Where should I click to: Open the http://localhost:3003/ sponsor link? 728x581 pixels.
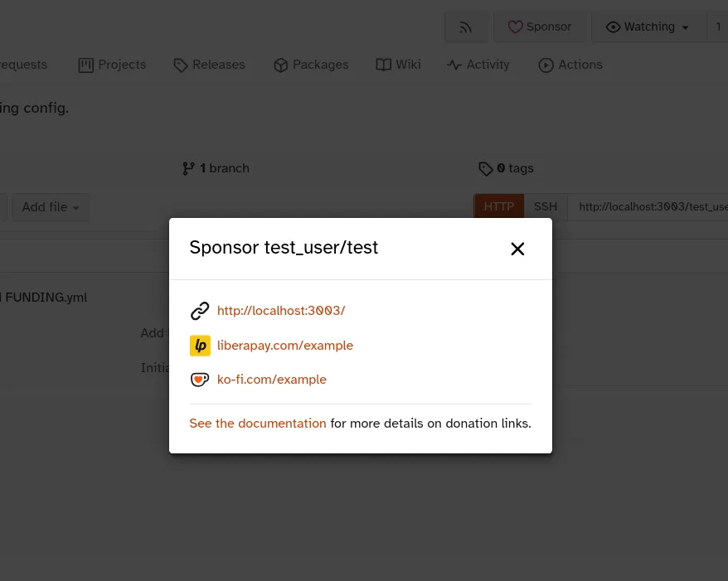tap(281, 311)
